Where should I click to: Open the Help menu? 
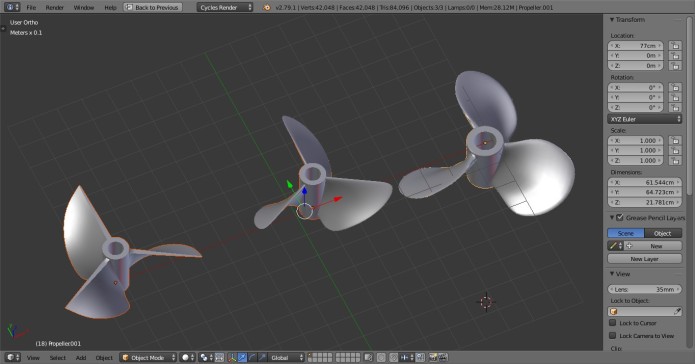click(110, 8)
